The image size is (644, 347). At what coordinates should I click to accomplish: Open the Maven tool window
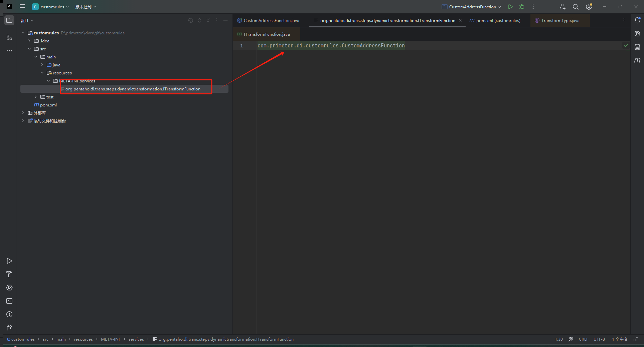point(637,60)
